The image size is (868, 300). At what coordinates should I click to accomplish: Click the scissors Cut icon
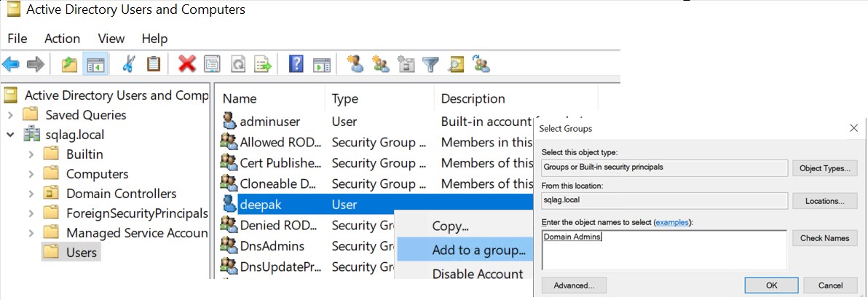pyautogui.click(x=128, y=64)
